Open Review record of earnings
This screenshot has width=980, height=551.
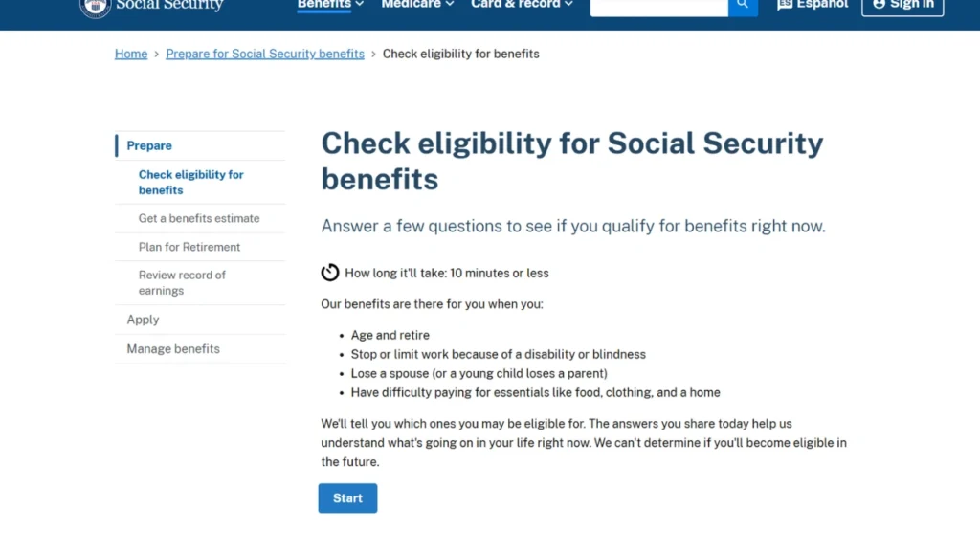point(182,282)
